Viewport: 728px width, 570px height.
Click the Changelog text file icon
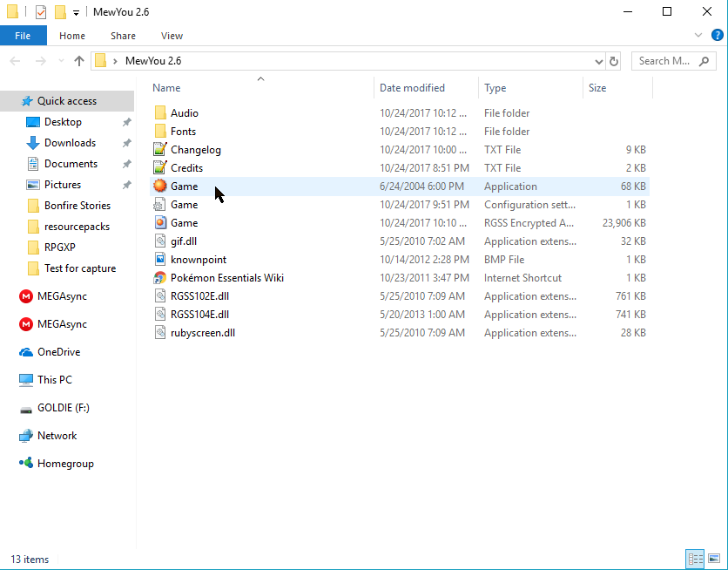(x=160, y=150)
